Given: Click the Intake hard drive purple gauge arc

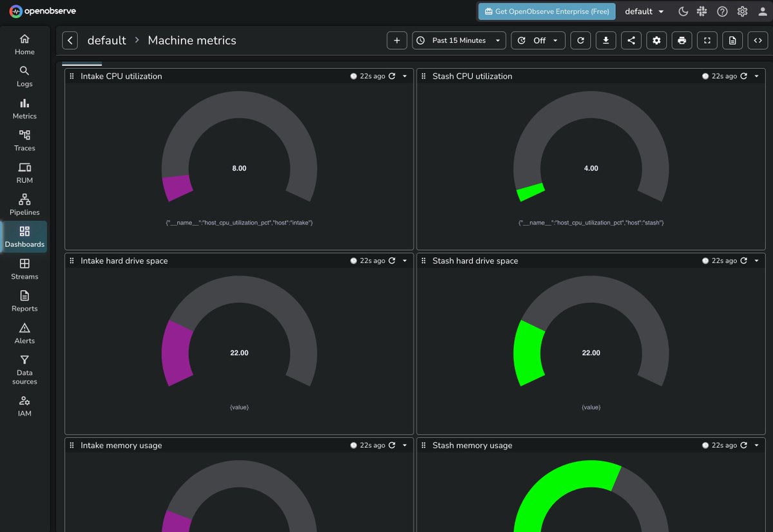Looking at the screenshot, I should [x=176, y=352].
